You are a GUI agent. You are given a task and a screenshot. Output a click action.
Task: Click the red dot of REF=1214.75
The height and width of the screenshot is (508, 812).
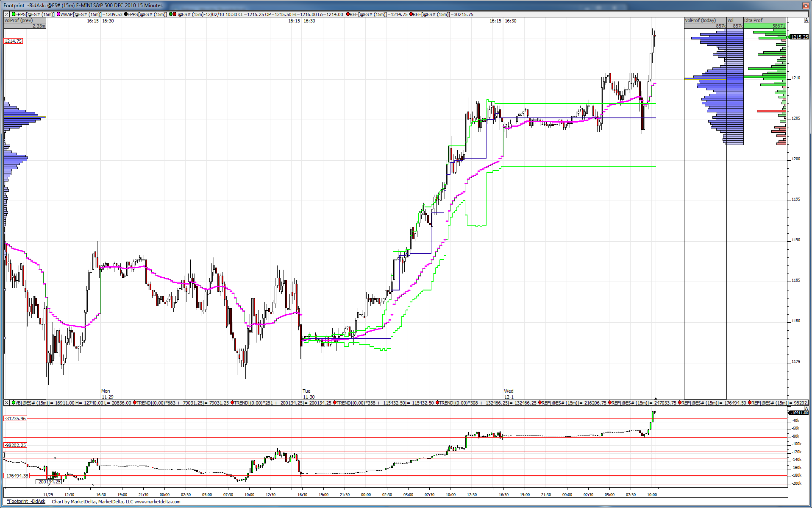click(348, 14)
